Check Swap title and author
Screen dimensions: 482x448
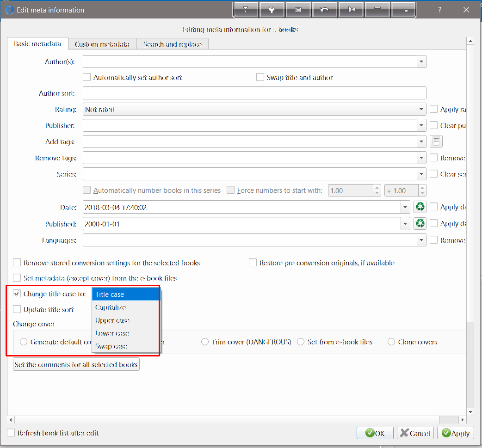tap(260, 77)
